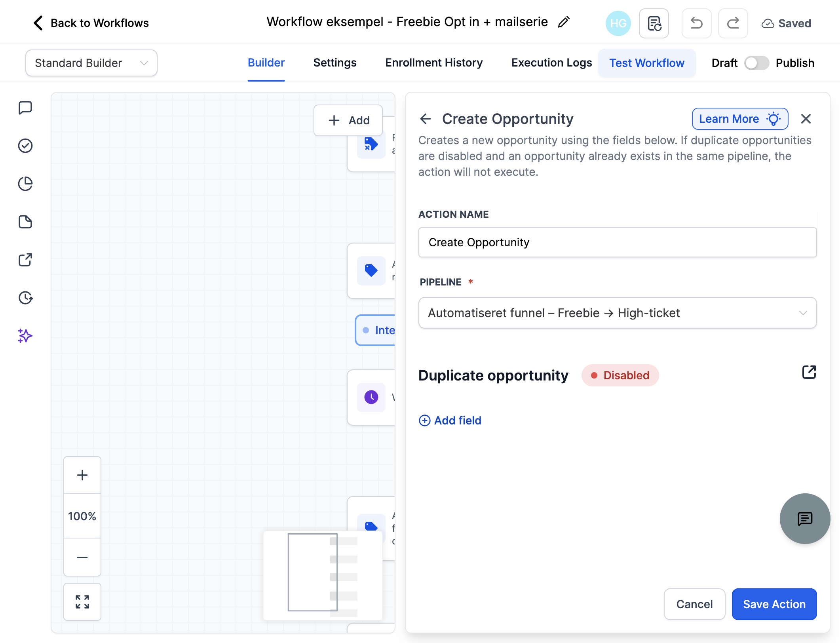Undo the last change
Screen dimensions: 840x643
[697, 23]
